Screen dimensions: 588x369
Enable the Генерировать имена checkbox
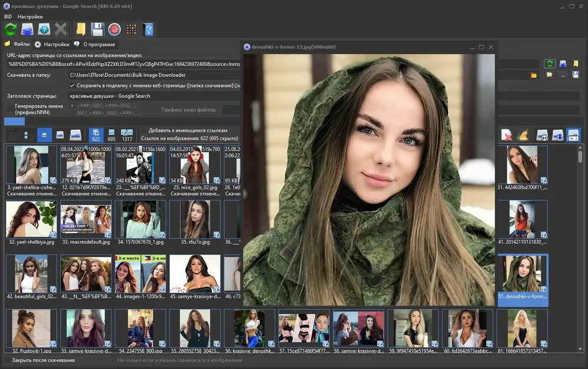pyautogui.click(x=10, y=109)
